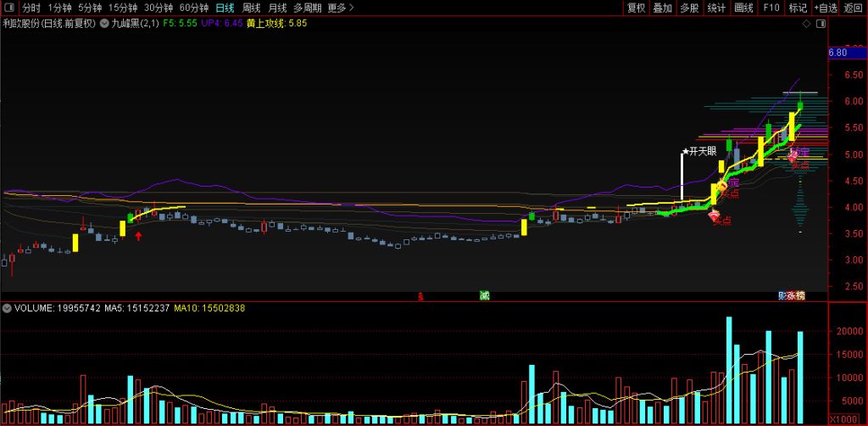
Task: Click the green 减 event marker
Action: (484, 295)
